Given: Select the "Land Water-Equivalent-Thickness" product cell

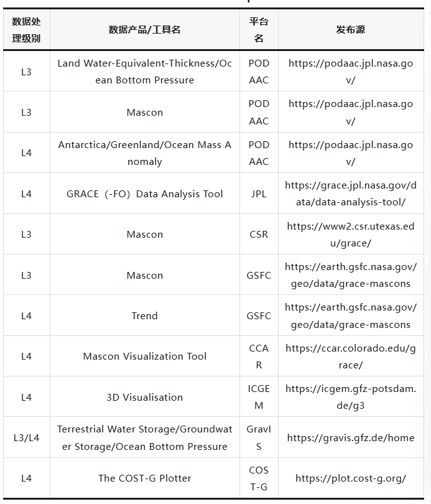Looking at the screenshot, I should 144,72.
